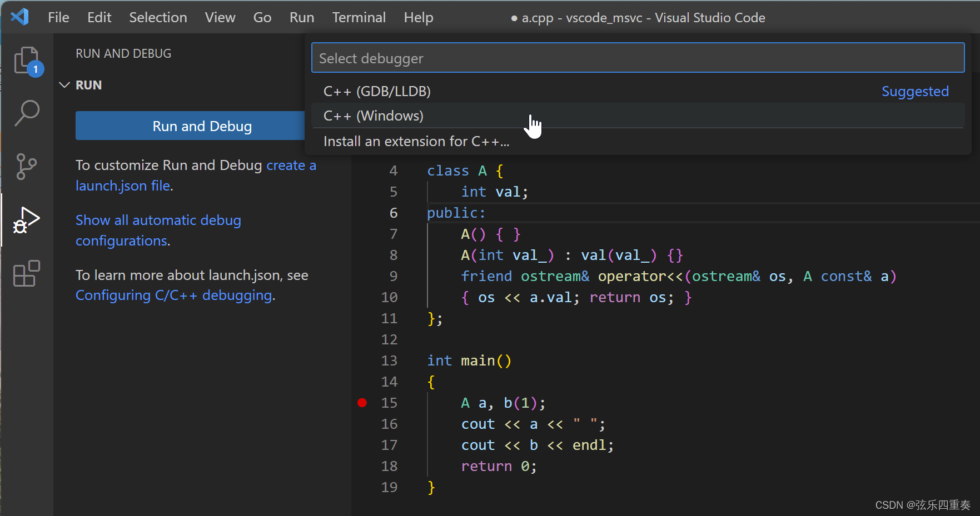980x516 pixels.
Task: Collapse the RUN section chevron
Action: (x=64, y=85)
